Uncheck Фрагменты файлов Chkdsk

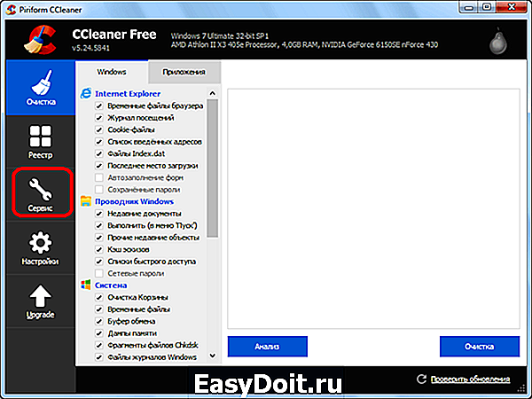pyautogui.click(x=98, y=345)
